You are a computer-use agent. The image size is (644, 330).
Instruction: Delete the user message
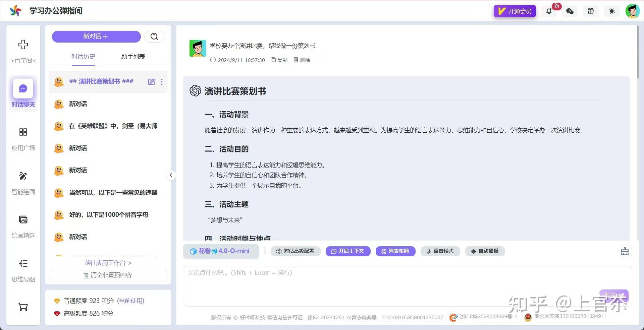tap(302, 60)
